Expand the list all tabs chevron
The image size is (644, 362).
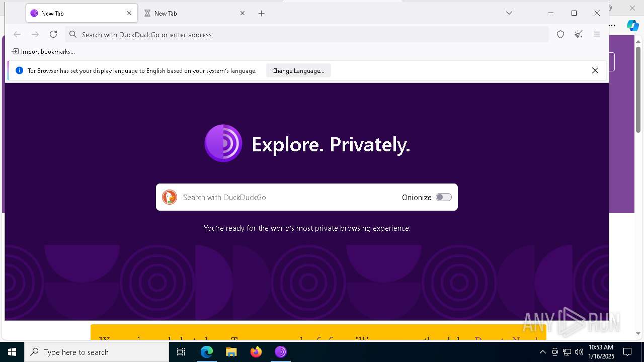509,13
